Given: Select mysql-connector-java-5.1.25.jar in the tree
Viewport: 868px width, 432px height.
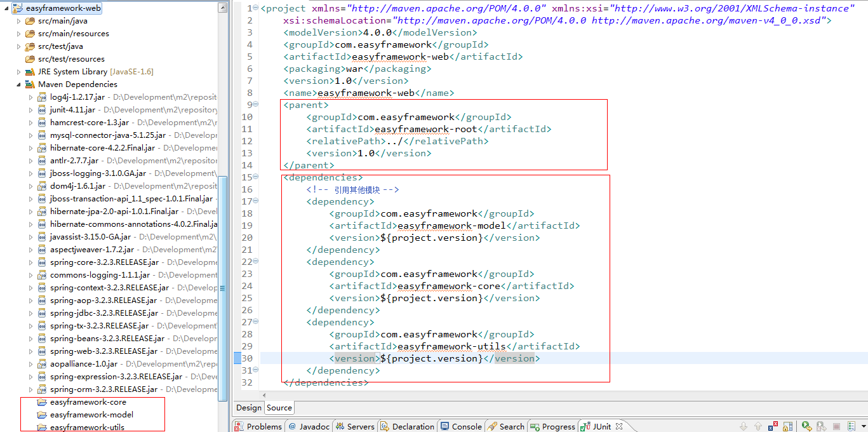Looking at the screenshot, I should [108, 135].
